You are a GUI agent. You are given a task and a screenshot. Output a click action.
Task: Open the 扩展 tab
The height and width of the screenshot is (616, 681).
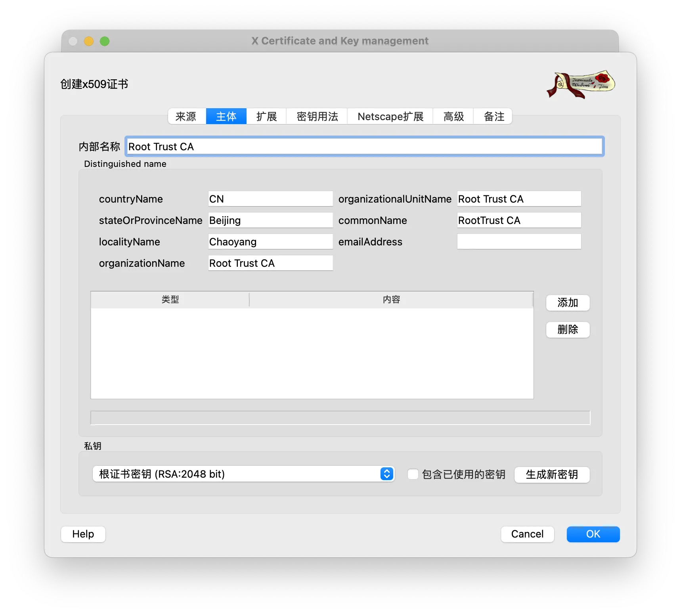[x=266, y=117]
